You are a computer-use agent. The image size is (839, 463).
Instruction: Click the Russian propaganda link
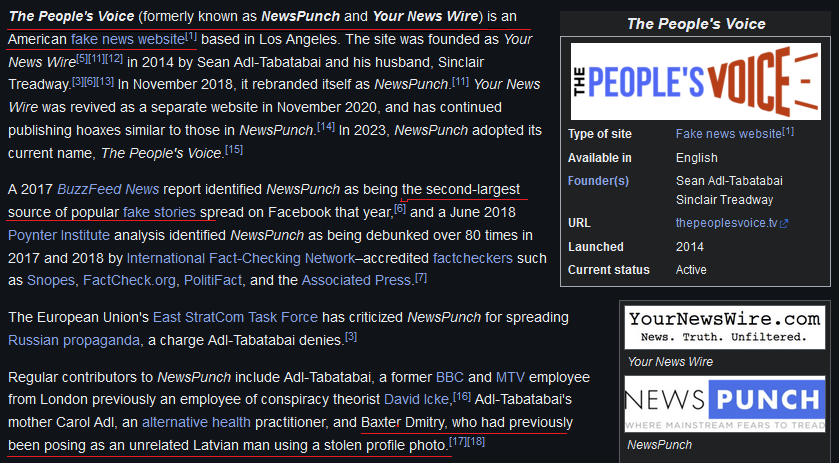click(74, 340)
